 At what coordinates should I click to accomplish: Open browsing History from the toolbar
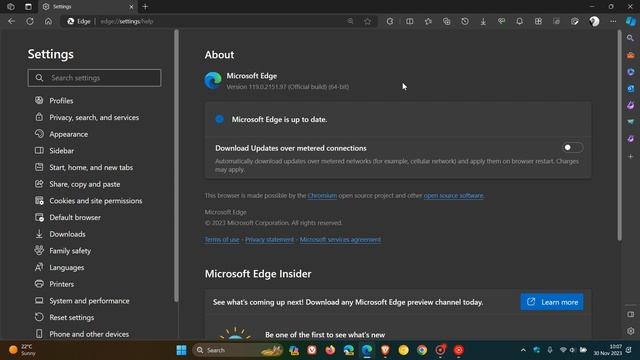[465, 21]
